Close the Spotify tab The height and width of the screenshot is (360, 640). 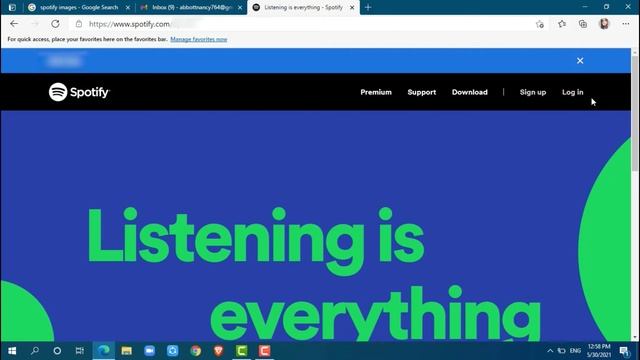352,7
